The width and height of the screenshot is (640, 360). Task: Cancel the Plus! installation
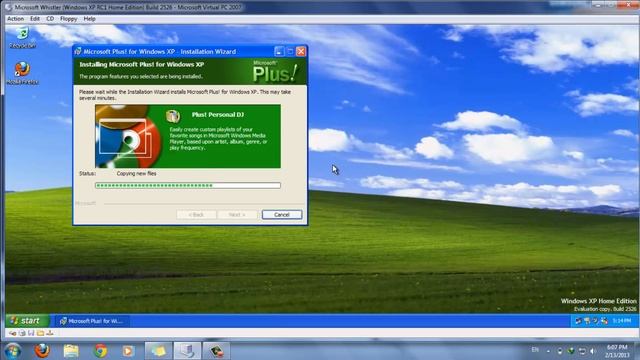point(282,215)
